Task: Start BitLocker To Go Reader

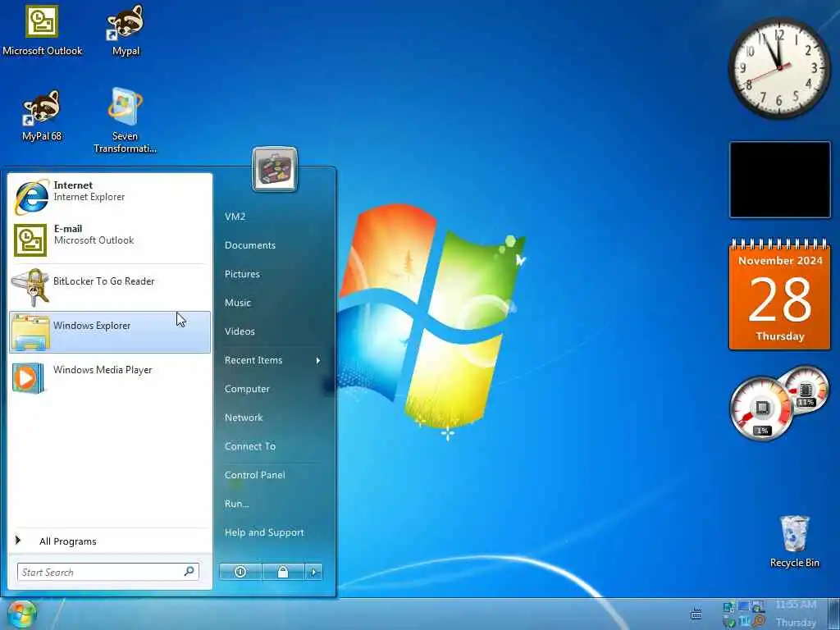Action: pos(110,286)
